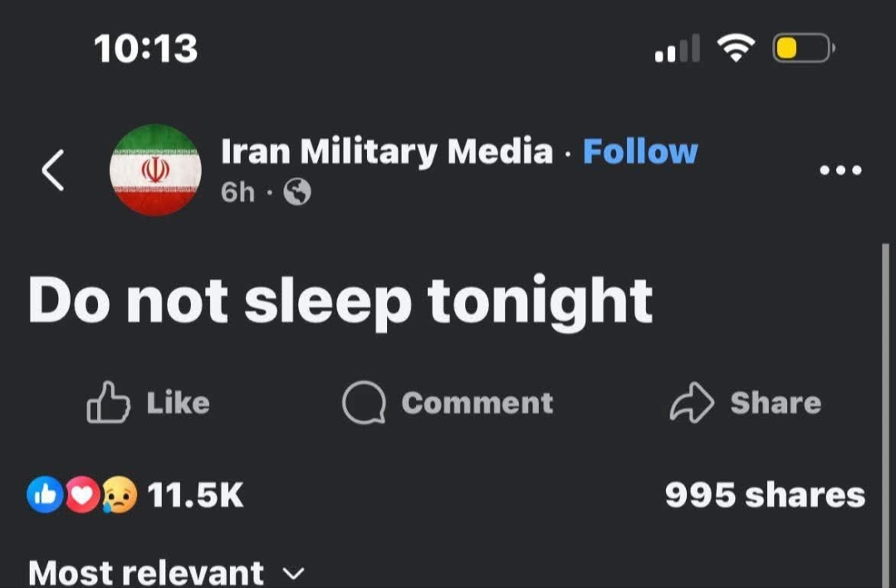The height and width of the screenshot is (588, 896).
Task: Tap the back chevron to leave post
Action: pos(52,170)
